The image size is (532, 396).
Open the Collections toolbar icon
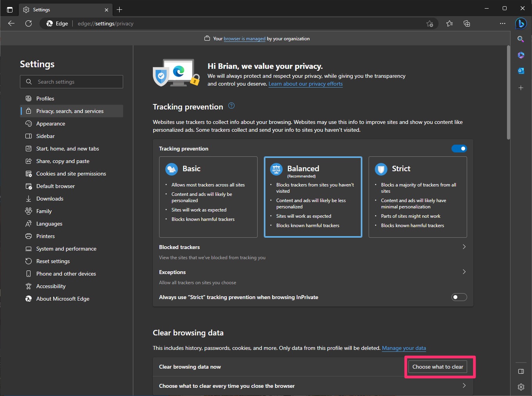pos(467,23)
